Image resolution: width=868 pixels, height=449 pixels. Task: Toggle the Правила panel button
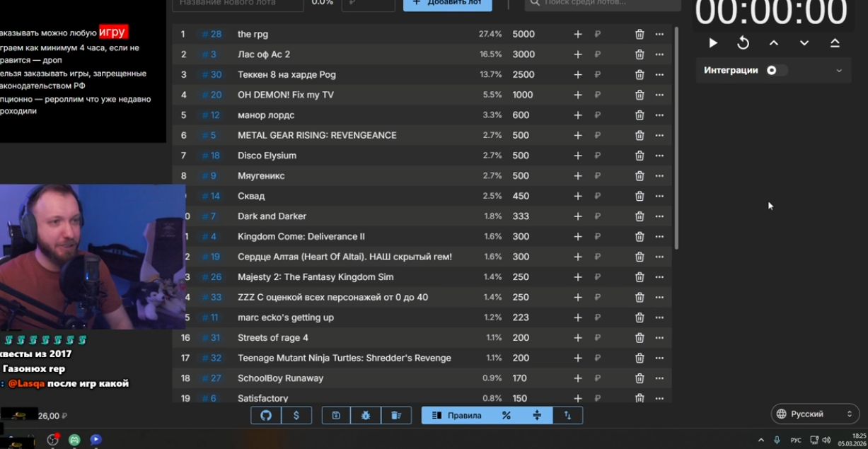(456, 415)
